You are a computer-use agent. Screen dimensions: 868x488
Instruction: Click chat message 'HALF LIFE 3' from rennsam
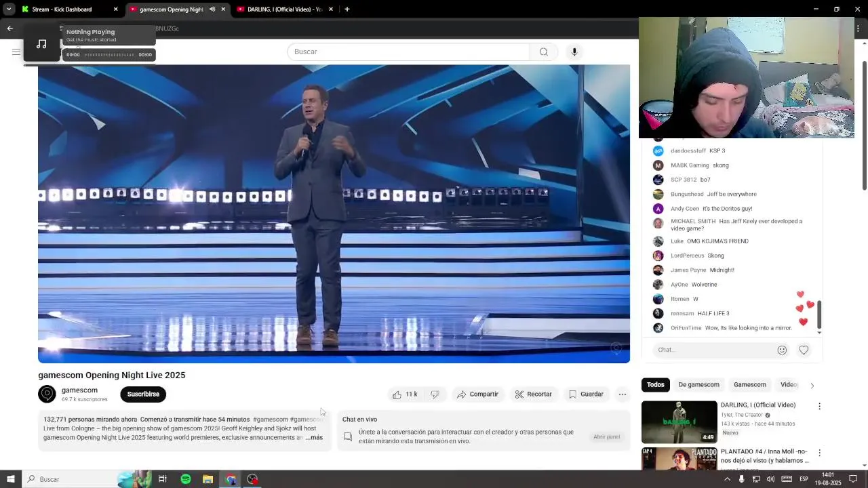pos(713,314)
